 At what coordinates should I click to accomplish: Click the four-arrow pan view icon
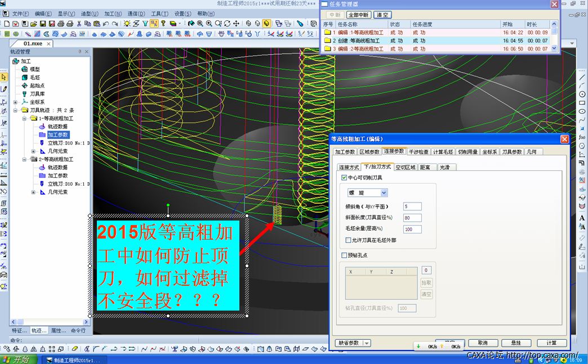click(x=236, y=24)
